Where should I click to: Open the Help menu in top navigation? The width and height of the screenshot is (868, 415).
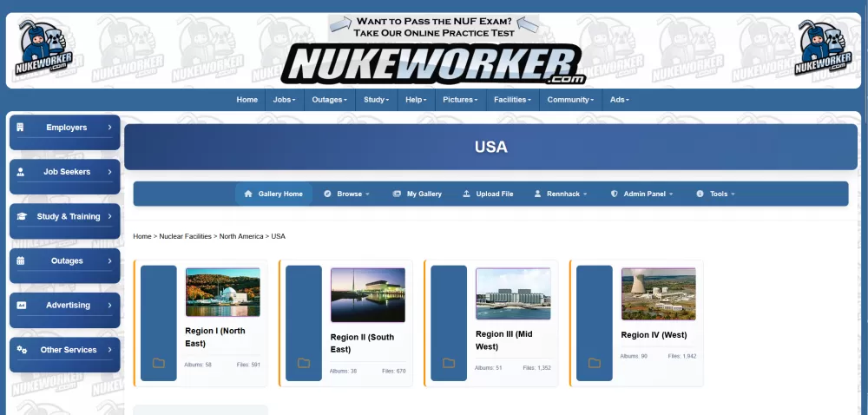(x=417, y=100)
